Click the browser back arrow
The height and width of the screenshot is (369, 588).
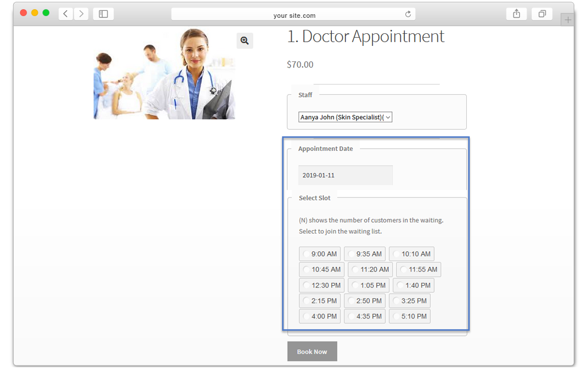tap(65, 14)
